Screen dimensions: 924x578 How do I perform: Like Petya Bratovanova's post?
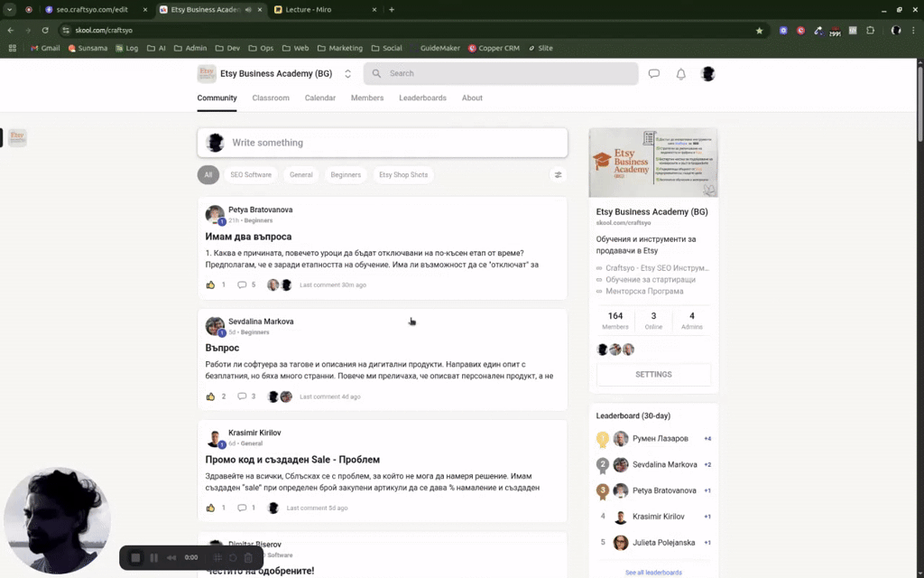[210, 284]
